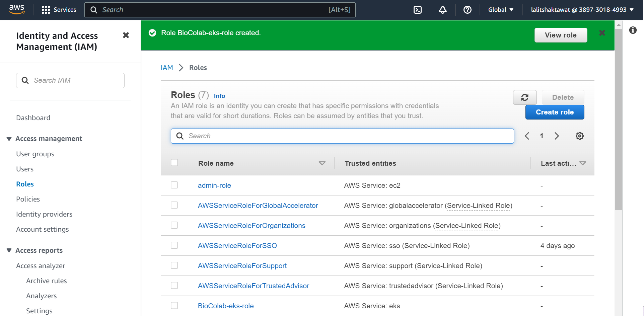Screen dimensions: 644x316
Task: Open the info panel icon at right
Action: coord(633,30)
